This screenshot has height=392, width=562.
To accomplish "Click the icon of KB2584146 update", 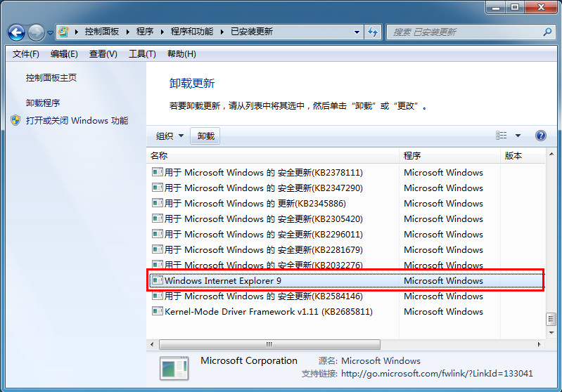I will tap(157, 296).
